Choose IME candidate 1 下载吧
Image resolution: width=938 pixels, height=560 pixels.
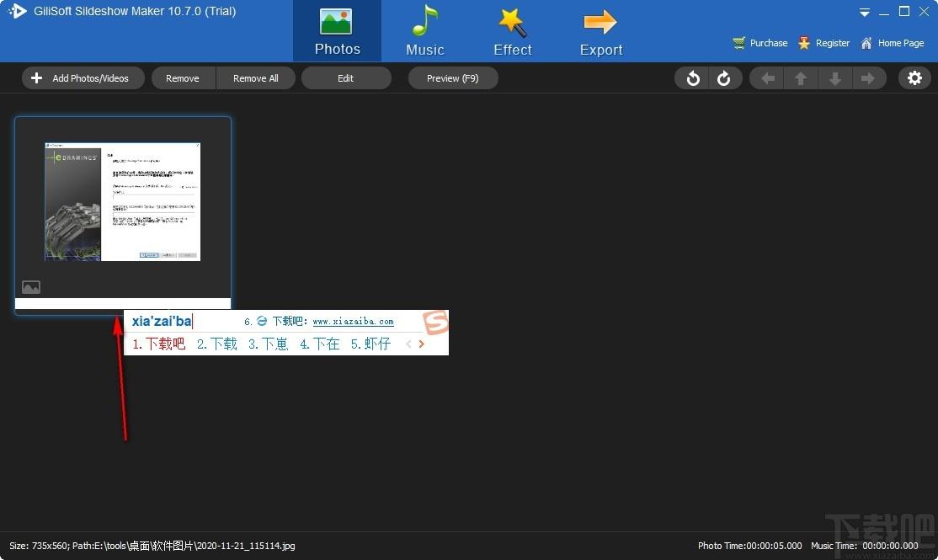tap(158, 344)
